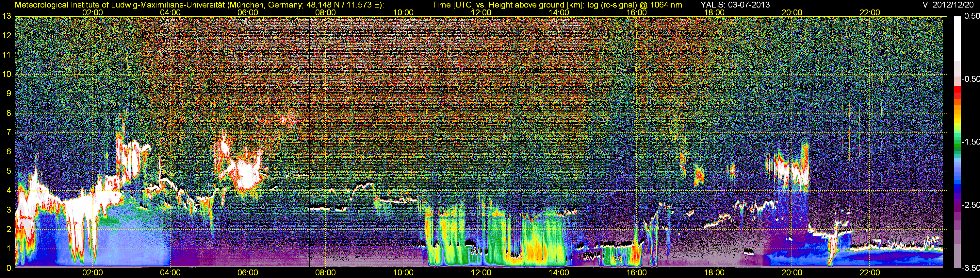The image size is (980, 278).
Task: Click the 9 km height axis label
Action: point(9,94)
